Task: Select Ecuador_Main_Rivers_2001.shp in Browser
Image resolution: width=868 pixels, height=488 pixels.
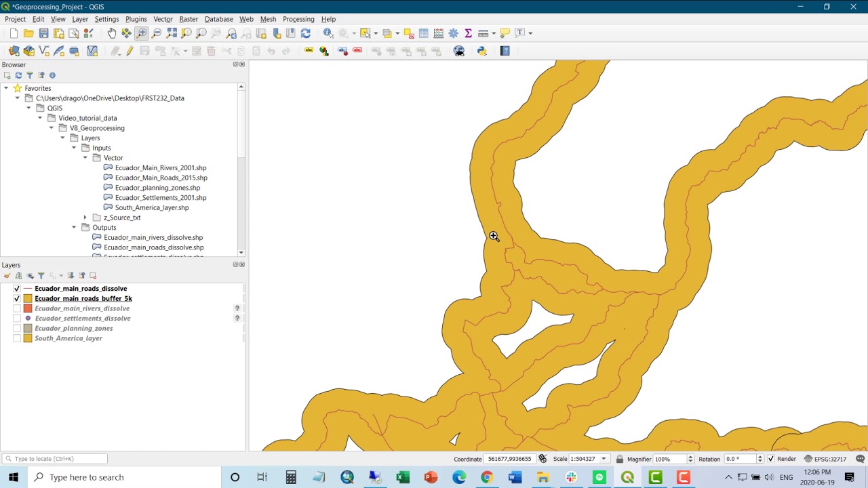Action: (161, 168)
